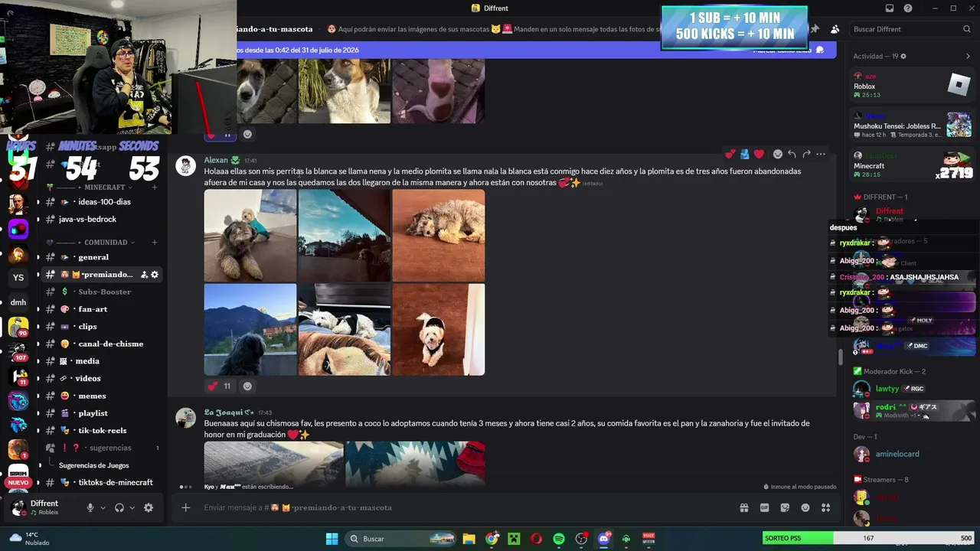Screen dimensions: 980x551
Task: Reply to Alexan's message
Action: pyautogui.click(x=792, y=154)
